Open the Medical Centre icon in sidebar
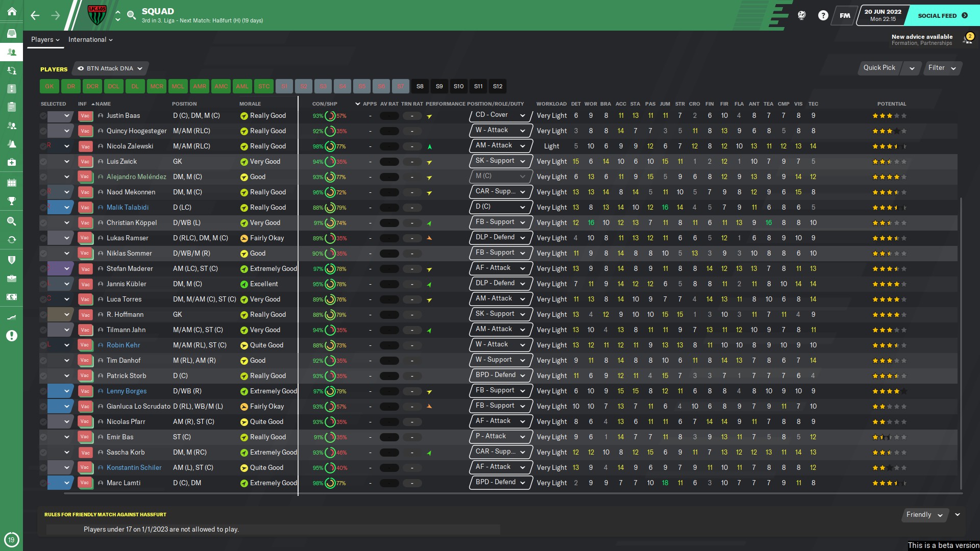 [11, 162]
